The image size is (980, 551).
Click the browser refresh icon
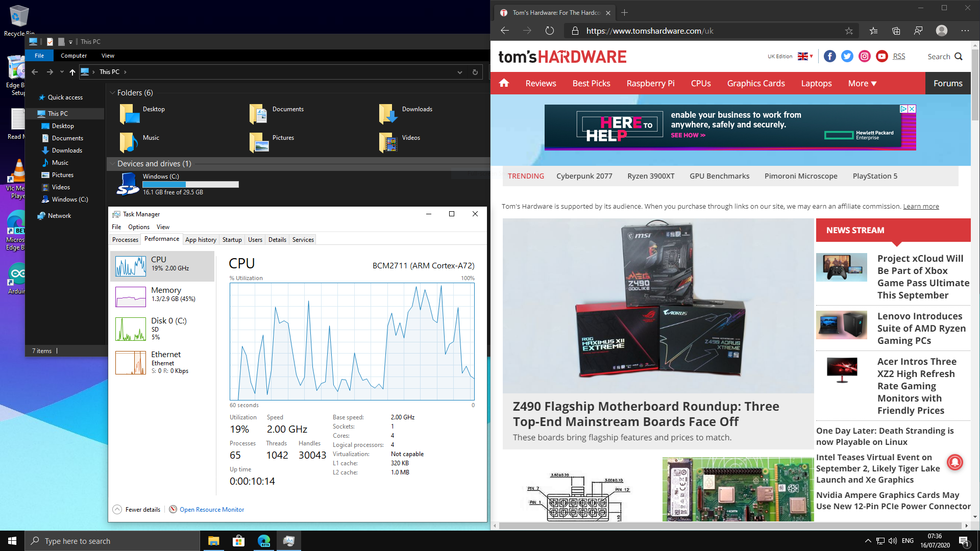coord(550,30)
